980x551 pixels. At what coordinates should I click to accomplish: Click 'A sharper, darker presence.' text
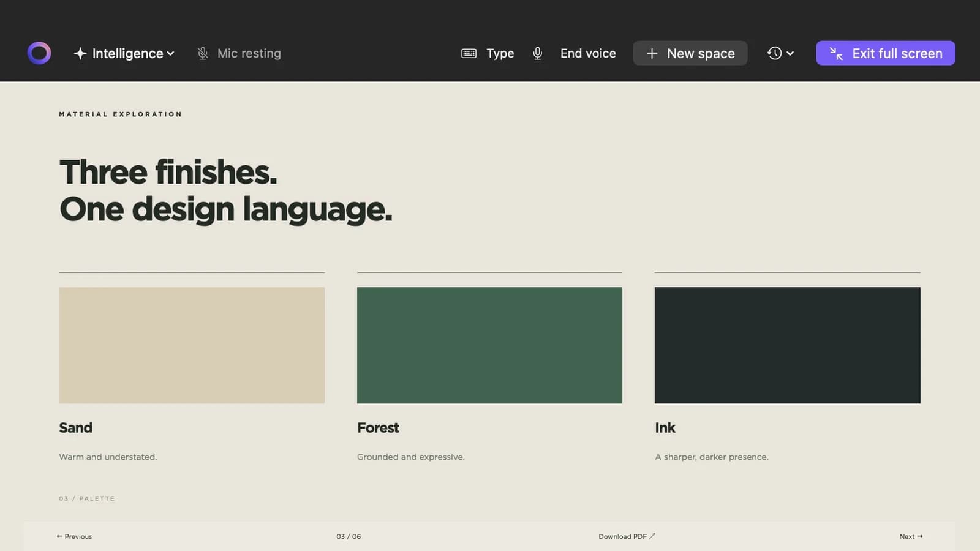[712, 457]
